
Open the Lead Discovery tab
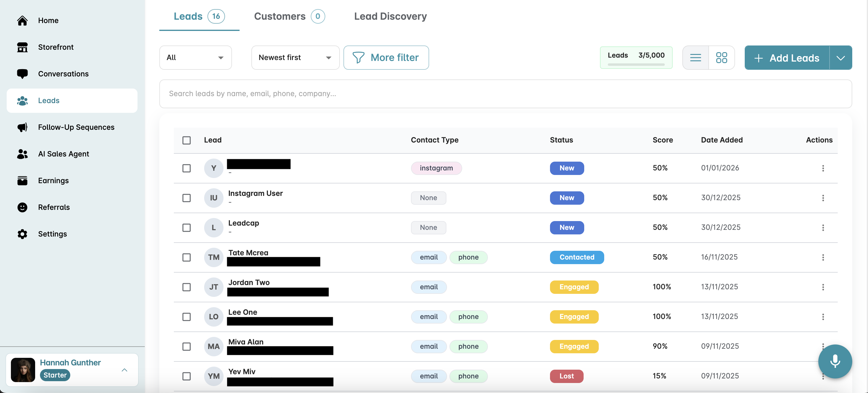click(390, 16)
